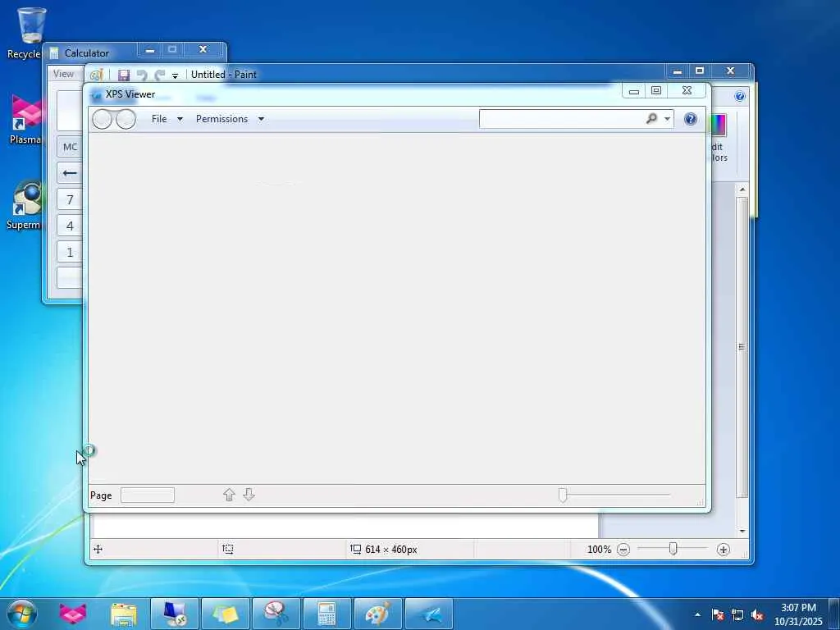Open the Windows Start button
This screenshot has height=630, width=840.
coord(22,614)
